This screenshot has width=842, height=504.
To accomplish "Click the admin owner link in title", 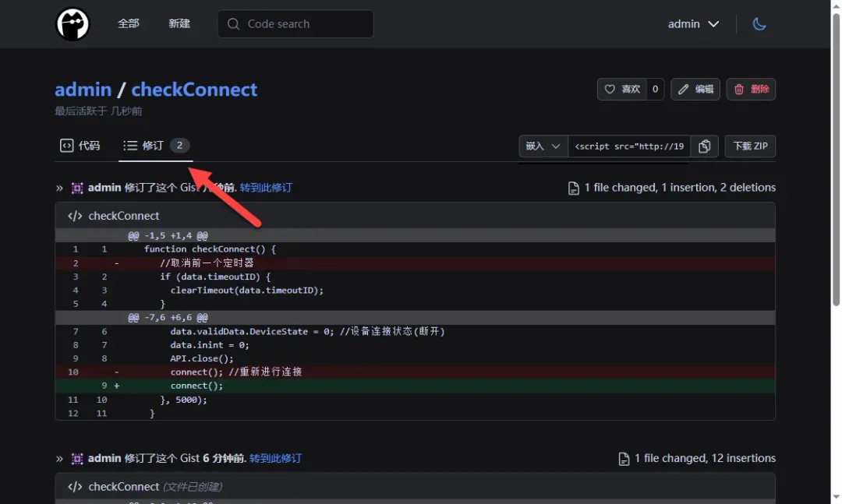I will pyautogui.click(x=83, y=90).
